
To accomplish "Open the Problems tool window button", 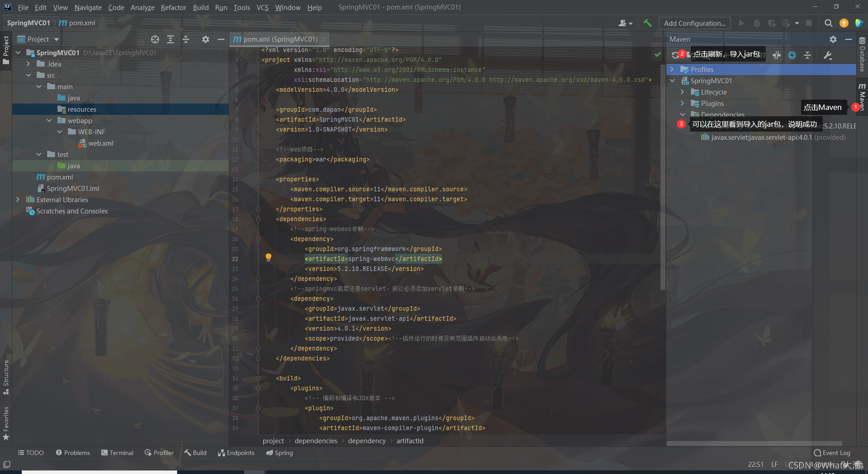I will [x=73, y=453].
